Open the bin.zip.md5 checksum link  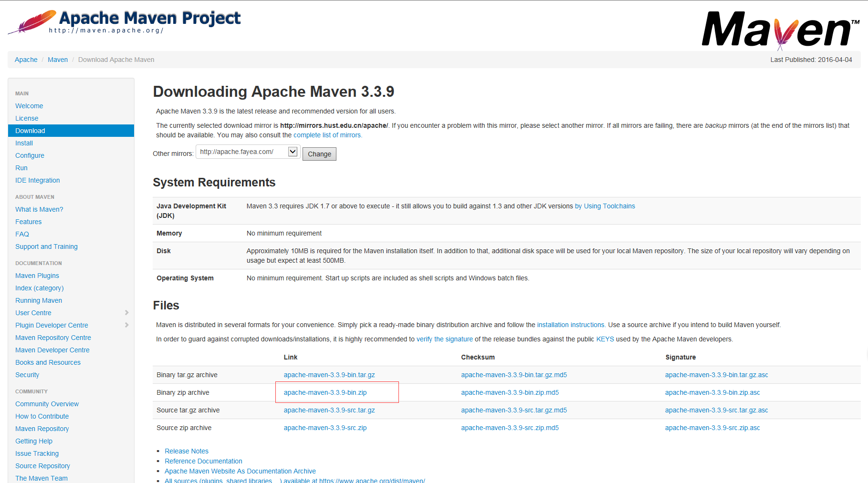pyautogui.click(x=510, y=392)
